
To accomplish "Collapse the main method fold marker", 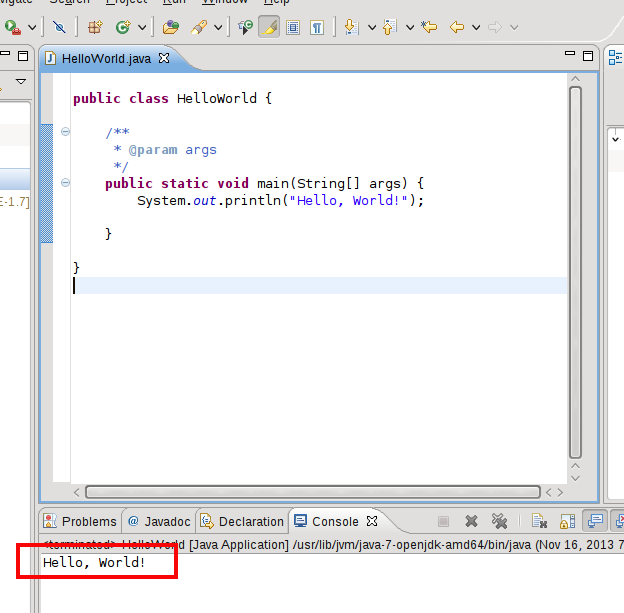I will coord(65,183).
